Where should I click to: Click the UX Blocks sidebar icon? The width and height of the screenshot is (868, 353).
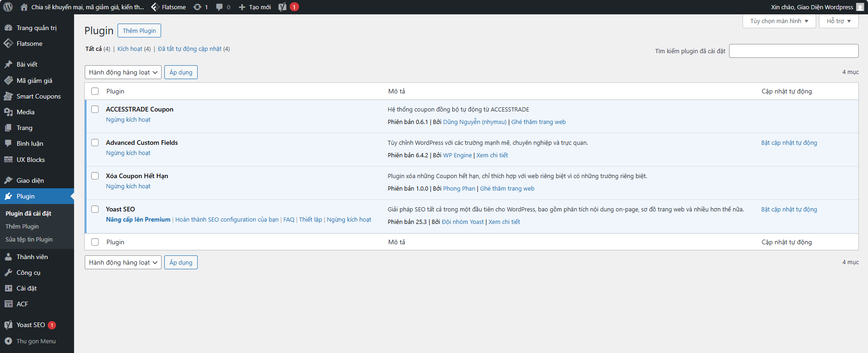pyautogui.click(x=8, y=160)
